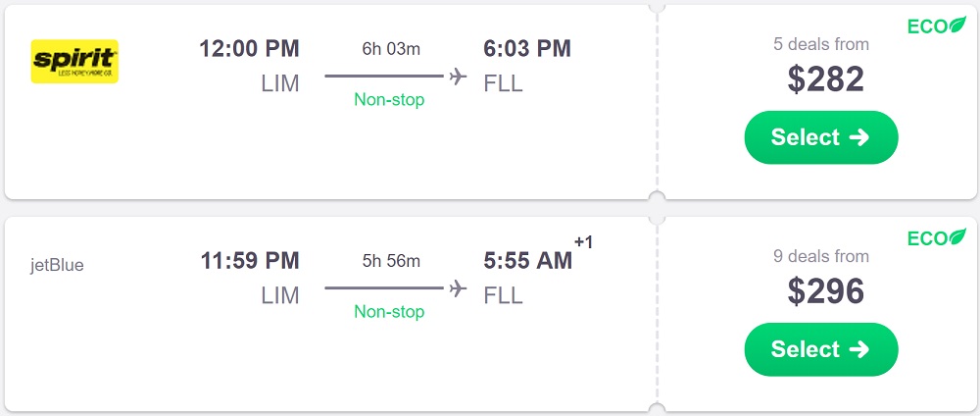Click the 6:03 PM arrival time
The height and width of the screenshot is (416, 980).
tap(527, 48)
